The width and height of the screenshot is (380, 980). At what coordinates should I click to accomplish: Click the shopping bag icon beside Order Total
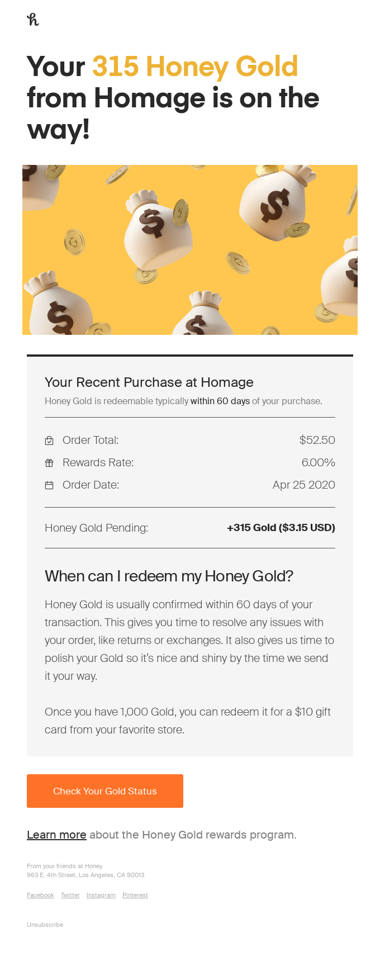[50, 440]
